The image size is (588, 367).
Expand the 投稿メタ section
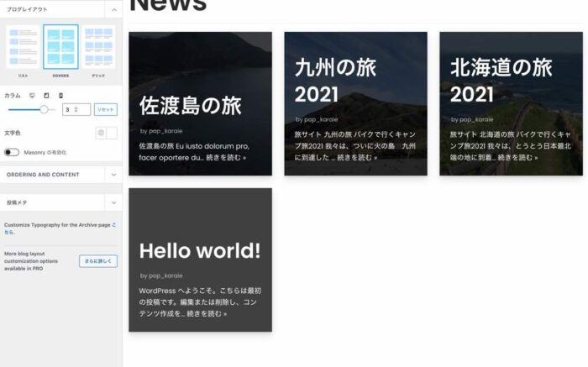tap(113, 202)
